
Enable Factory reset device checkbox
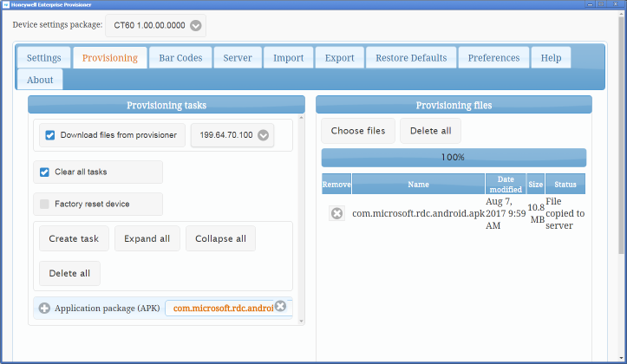tap(44, 204)
